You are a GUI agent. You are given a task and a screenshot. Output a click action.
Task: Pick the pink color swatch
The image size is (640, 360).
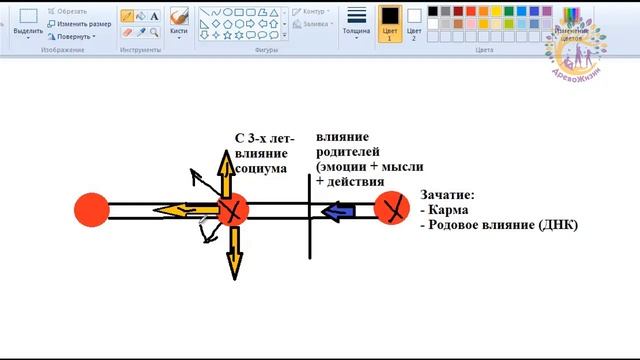click(x=471, y=24)
